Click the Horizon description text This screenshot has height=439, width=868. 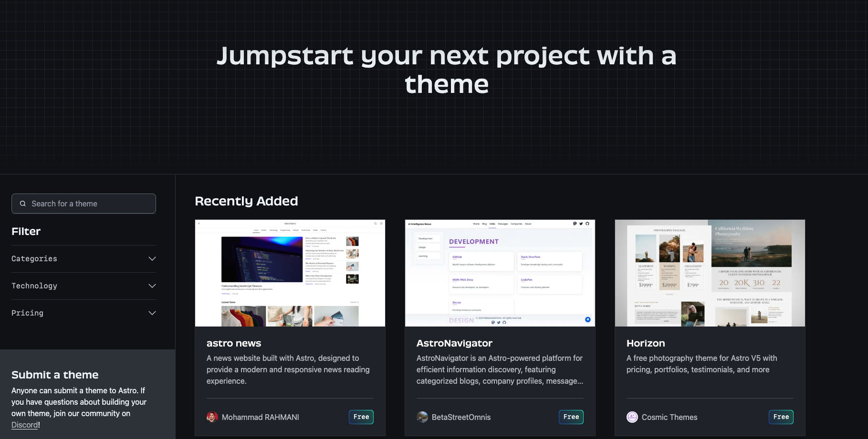pyautogui.click(x=702, y=364)
